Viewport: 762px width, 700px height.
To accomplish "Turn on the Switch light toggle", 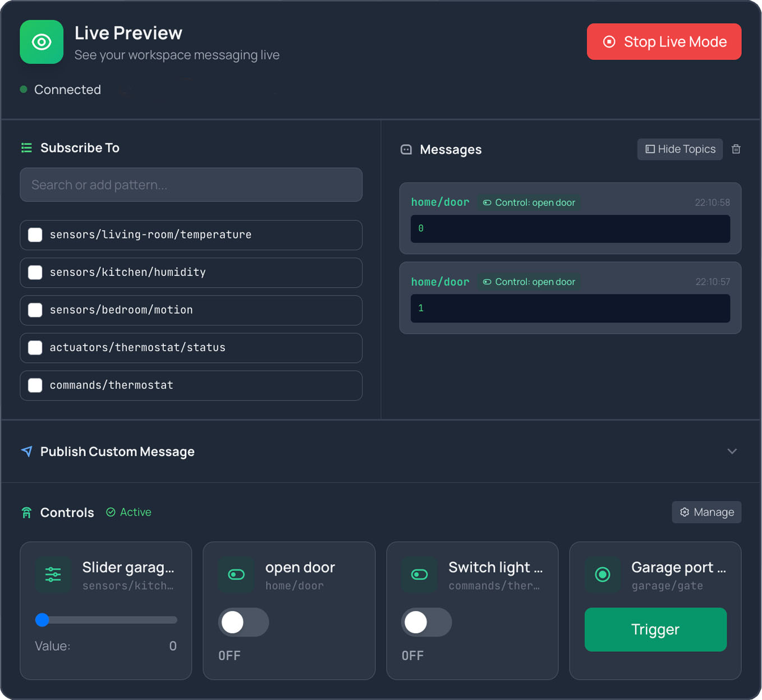I will click(x=426, y=622).
